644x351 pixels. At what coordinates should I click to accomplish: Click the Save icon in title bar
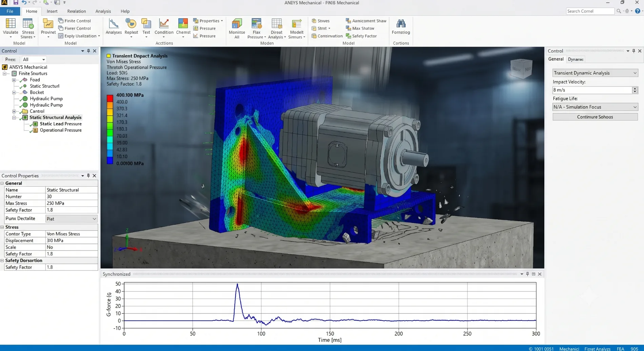[16, 3]
